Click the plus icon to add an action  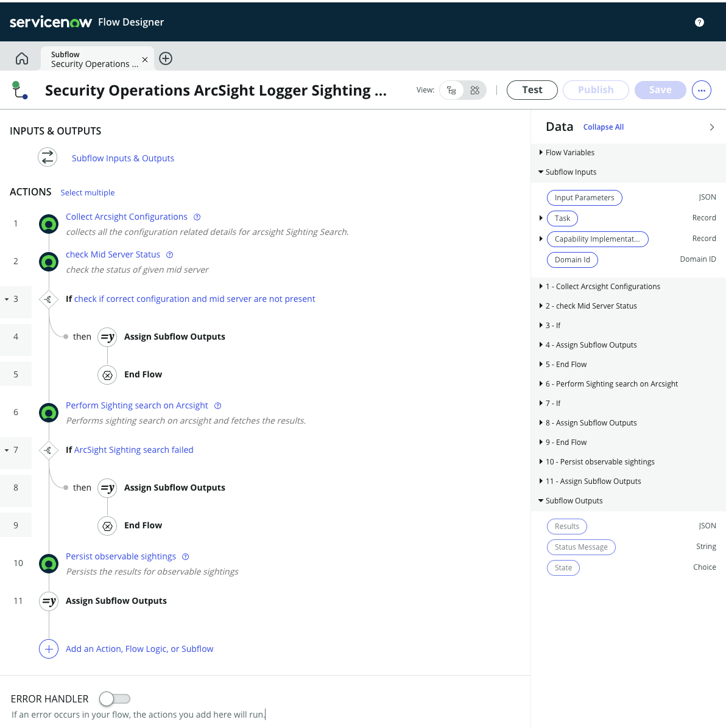coord(49,649)
